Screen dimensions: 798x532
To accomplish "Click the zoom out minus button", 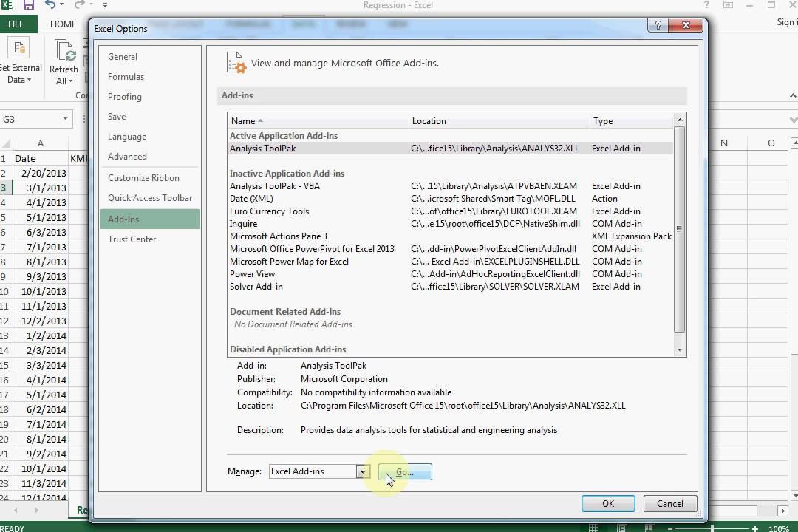I will coord(670,528).
